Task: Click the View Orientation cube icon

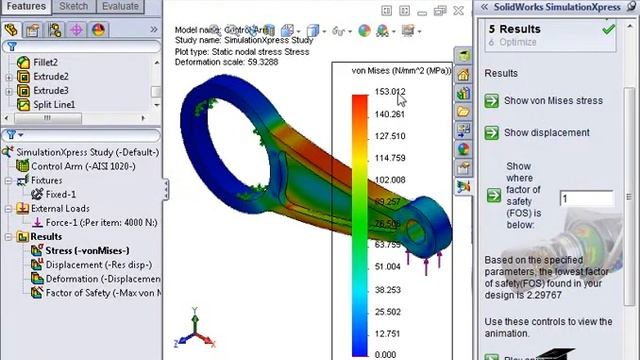Action: coord(287,30)
